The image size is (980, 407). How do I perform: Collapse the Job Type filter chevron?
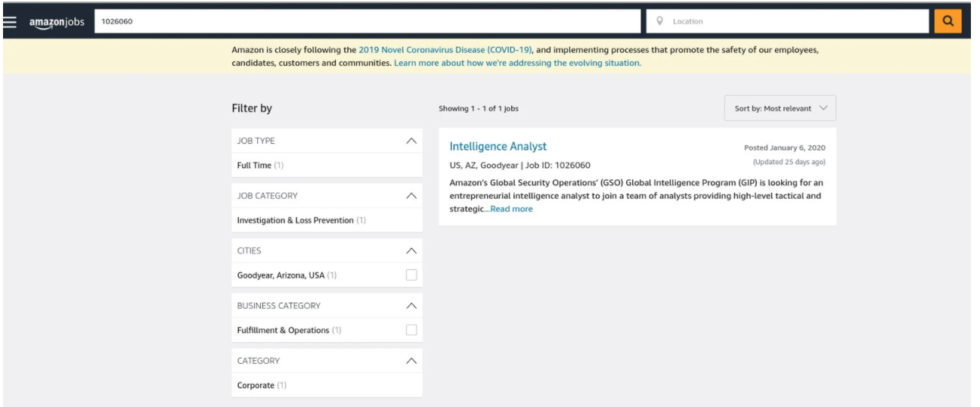point(411,141)
